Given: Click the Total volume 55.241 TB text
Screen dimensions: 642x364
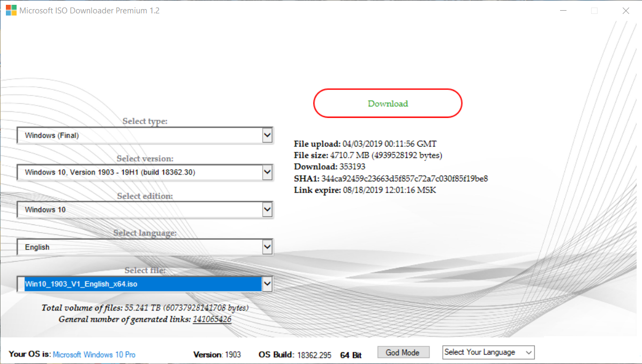Looking at the screenshot, I should point(145,308).
